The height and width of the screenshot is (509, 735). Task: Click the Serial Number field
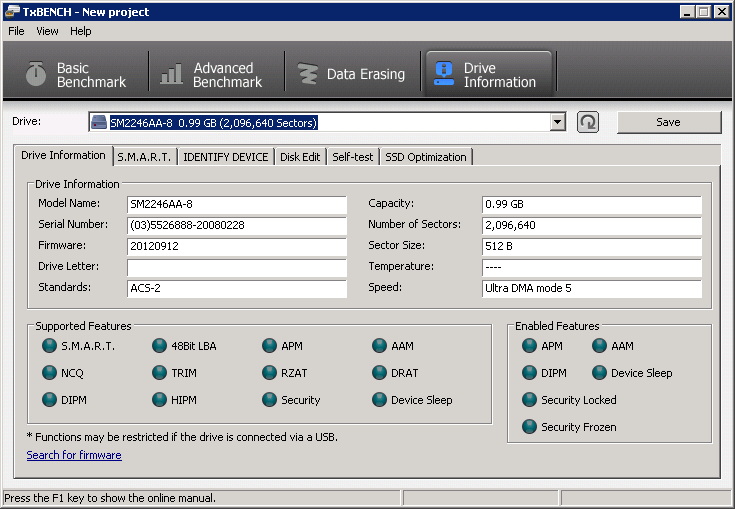237,225
